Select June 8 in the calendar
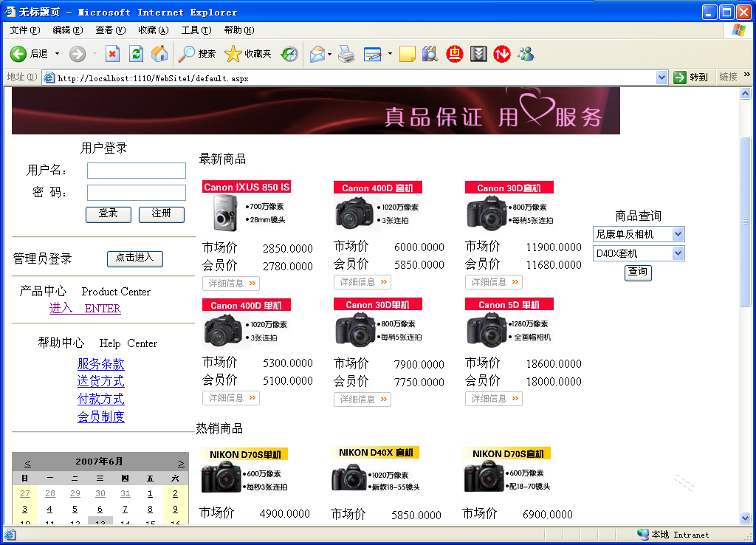The width and height of the screenshot is (756, 545). coord(150,509)
